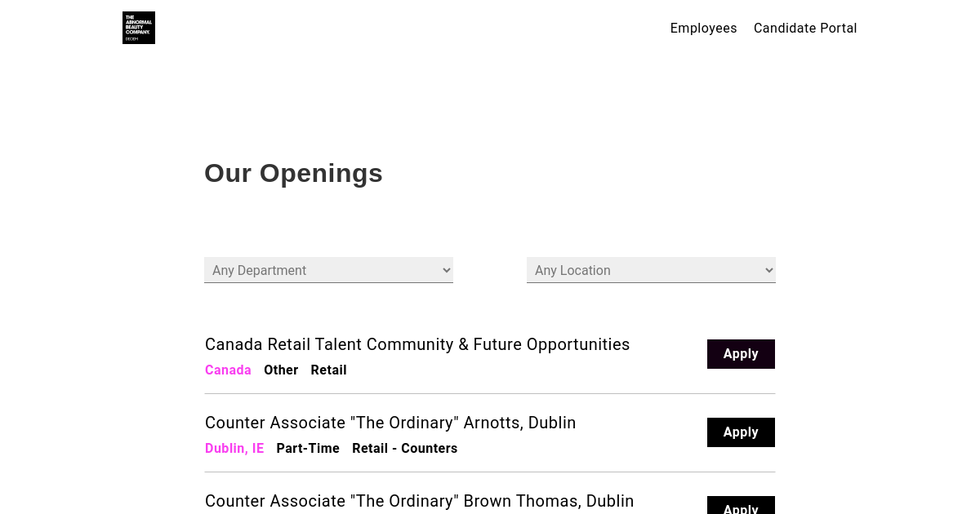
Task: Click the Our Openings heading
Action: pos(293,173)
